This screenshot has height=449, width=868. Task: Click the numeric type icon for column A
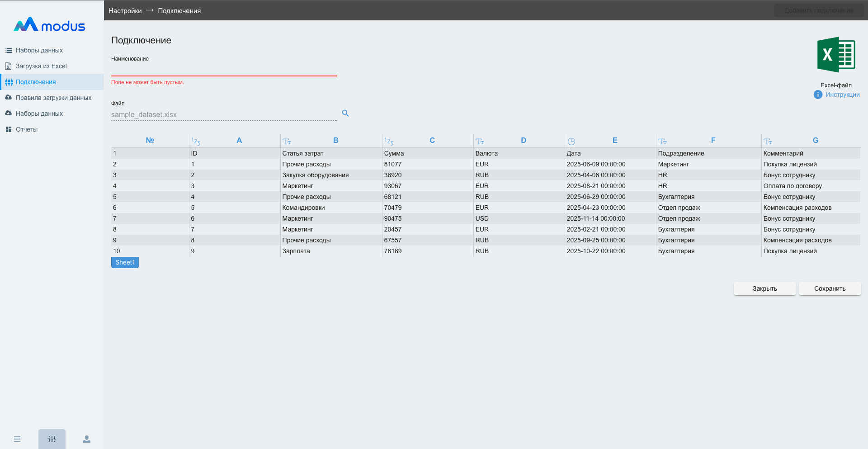195,142
